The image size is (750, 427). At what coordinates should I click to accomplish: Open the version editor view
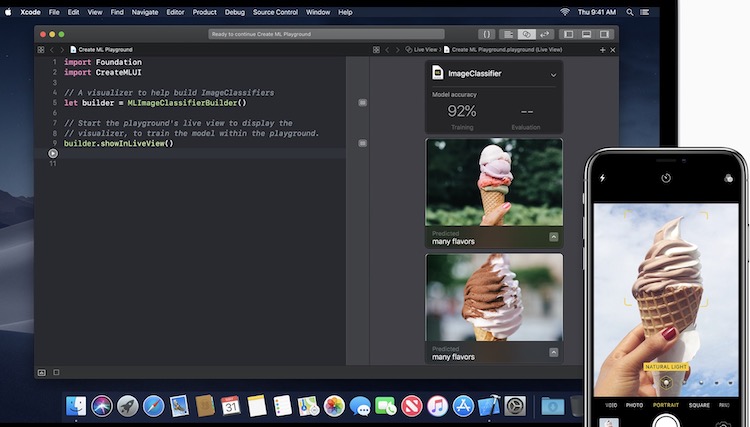click(545, 34)
